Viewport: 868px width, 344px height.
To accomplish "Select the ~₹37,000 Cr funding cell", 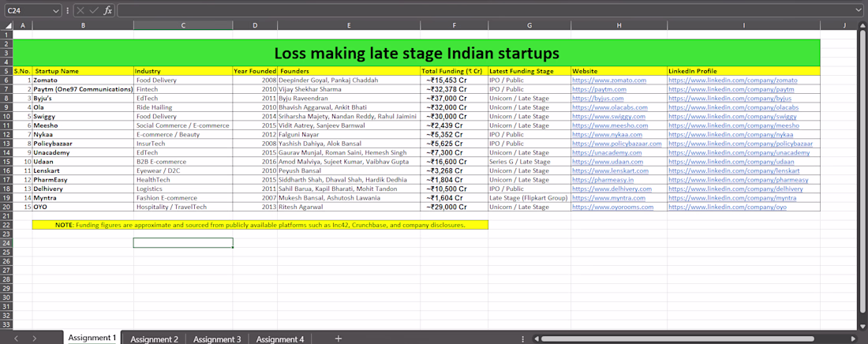I will click(x=454, y=98).
